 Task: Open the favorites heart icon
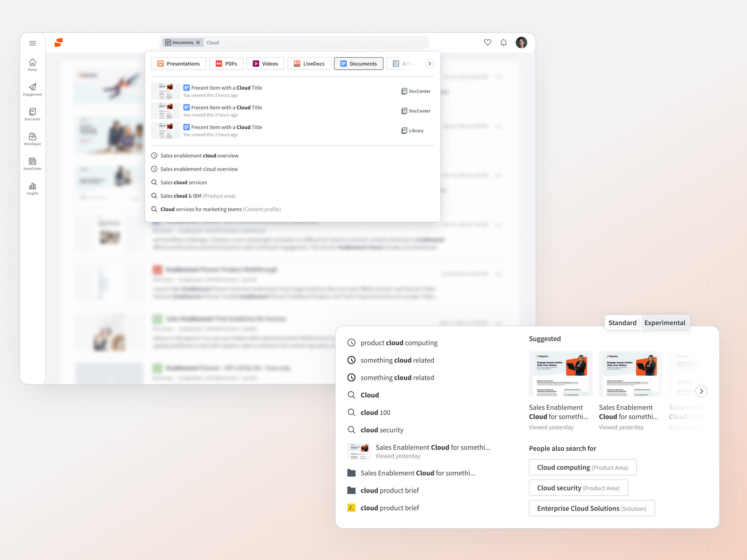coord(488,43)
